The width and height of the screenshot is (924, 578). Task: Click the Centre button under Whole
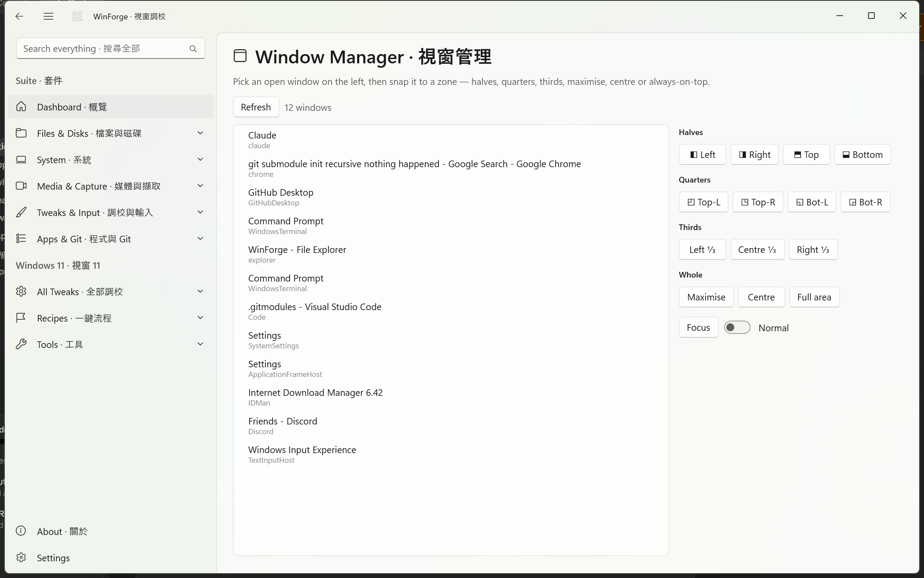(761, 297)
